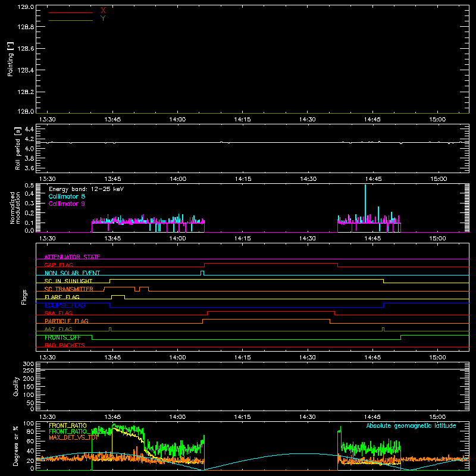
Task: Click the Quality axis title
Action: point(16,386)
